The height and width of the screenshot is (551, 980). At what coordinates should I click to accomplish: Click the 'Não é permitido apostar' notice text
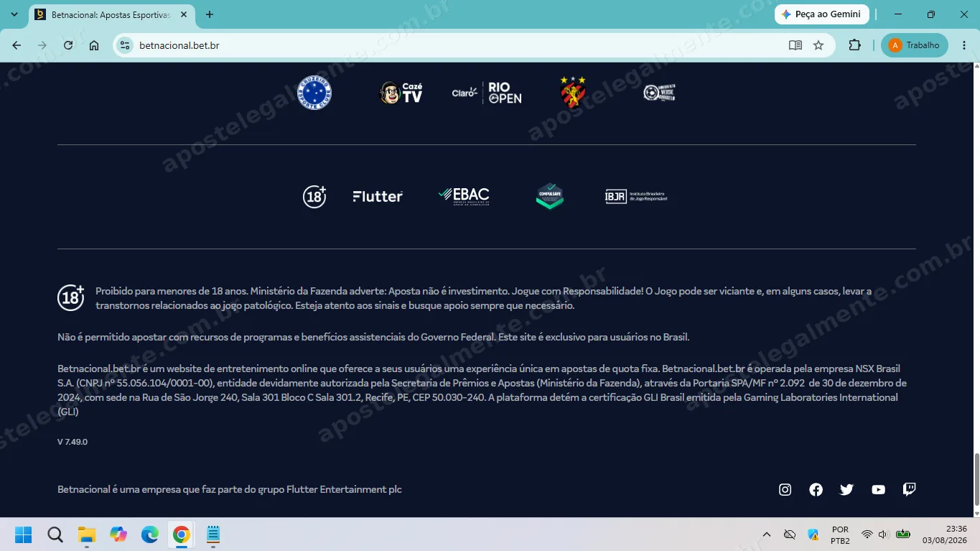373,337
